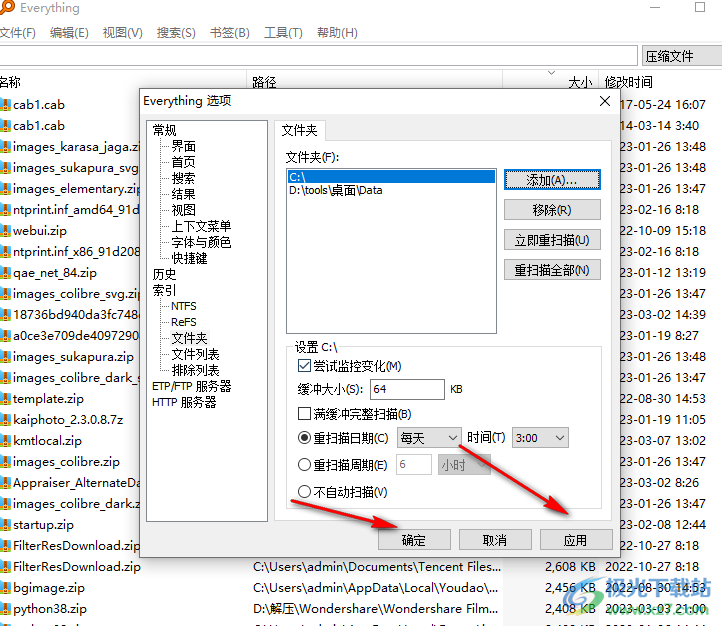Click the 重扫描全部(N) button
The height and width of the screenshot is (626, 722).
pyautogui.click(x=552, y=270)
